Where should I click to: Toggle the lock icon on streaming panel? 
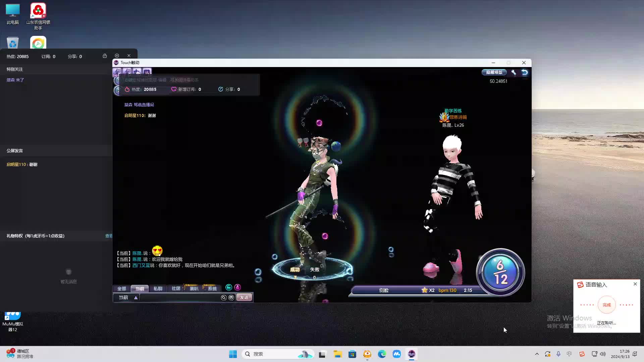click(x=105, y=56)
